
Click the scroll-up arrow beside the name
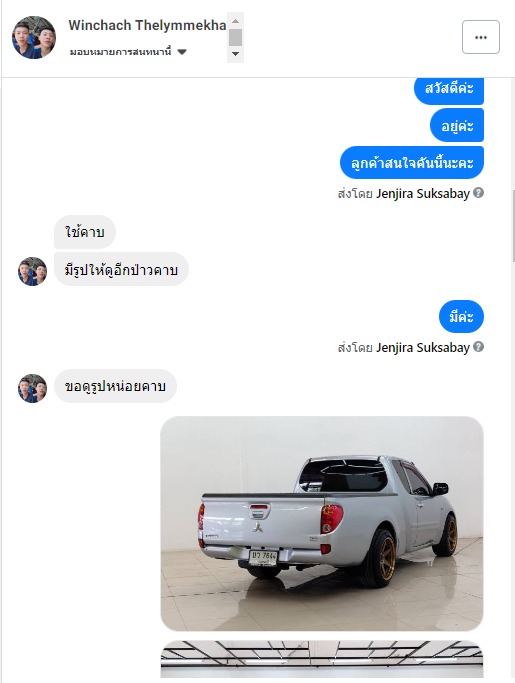click(x=235, y=21)
